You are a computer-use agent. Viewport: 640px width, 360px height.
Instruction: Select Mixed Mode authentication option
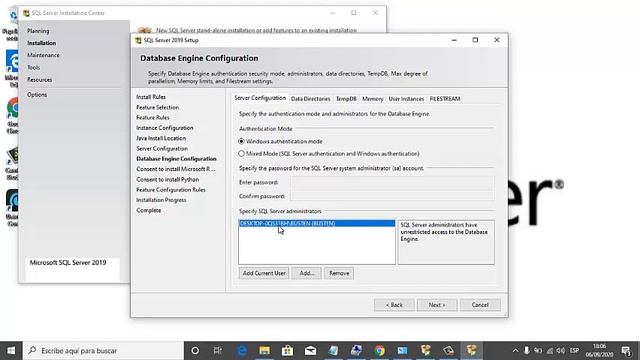pyautogui.click(x=329, y=154)
